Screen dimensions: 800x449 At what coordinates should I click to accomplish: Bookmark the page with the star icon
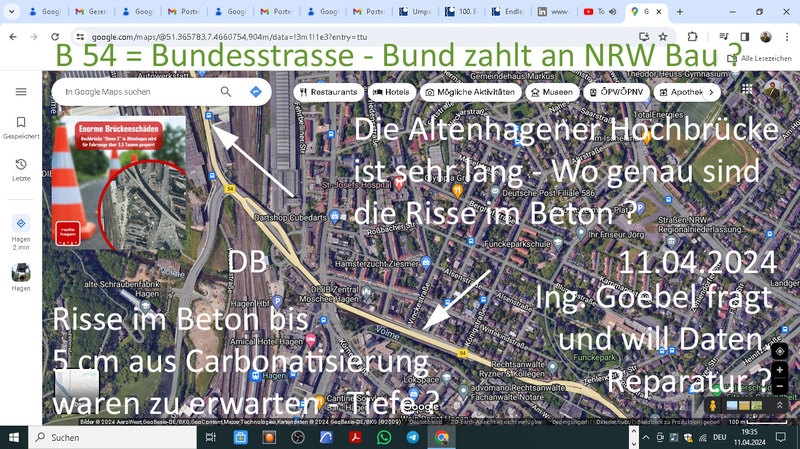pyautogui.click(x=663, y=36)
